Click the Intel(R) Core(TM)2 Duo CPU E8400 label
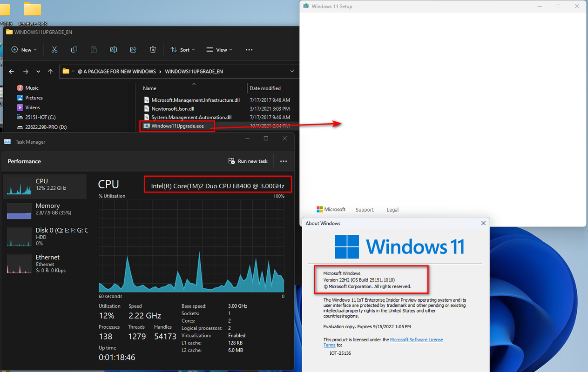This screenshot has width=588, height=372. click(217, 186)
